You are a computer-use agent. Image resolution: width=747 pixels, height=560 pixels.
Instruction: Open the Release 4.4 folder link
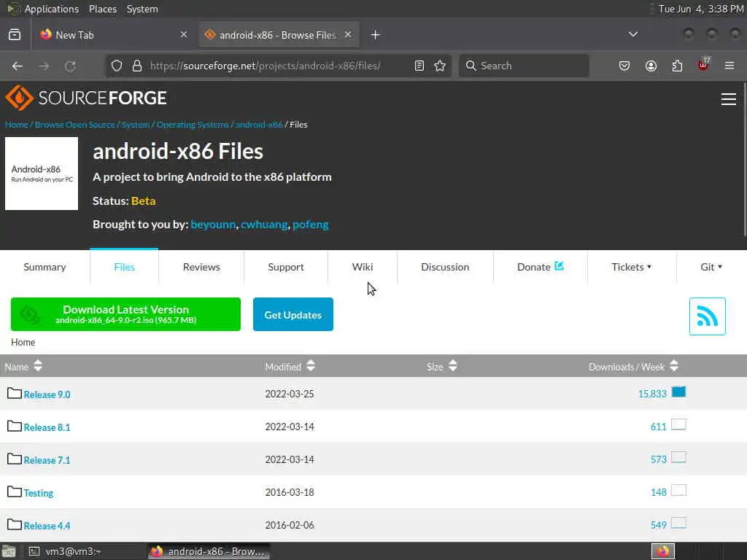[x=47, y=526]
